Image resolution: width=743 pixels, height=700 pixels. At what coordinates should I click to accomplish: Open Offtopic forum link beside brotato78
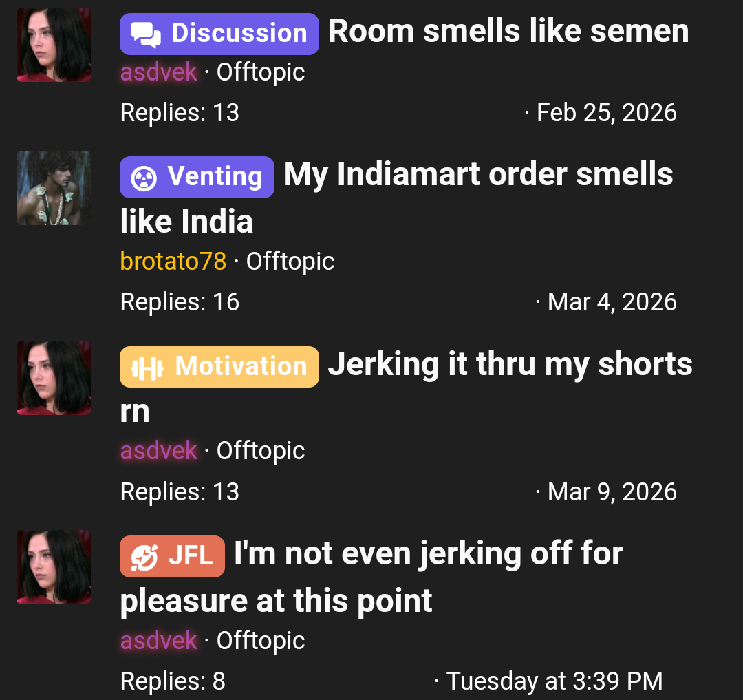click(x=290, y=262)
